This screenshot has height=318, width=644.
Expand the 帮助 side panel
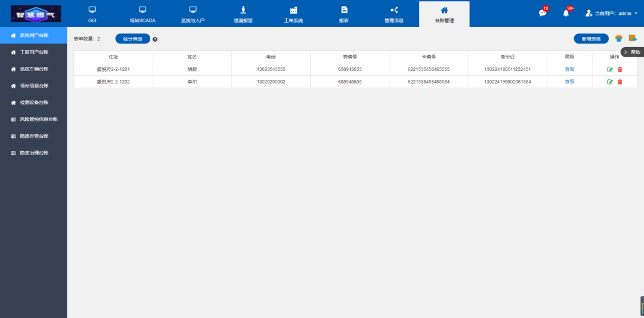coord(632,52)
